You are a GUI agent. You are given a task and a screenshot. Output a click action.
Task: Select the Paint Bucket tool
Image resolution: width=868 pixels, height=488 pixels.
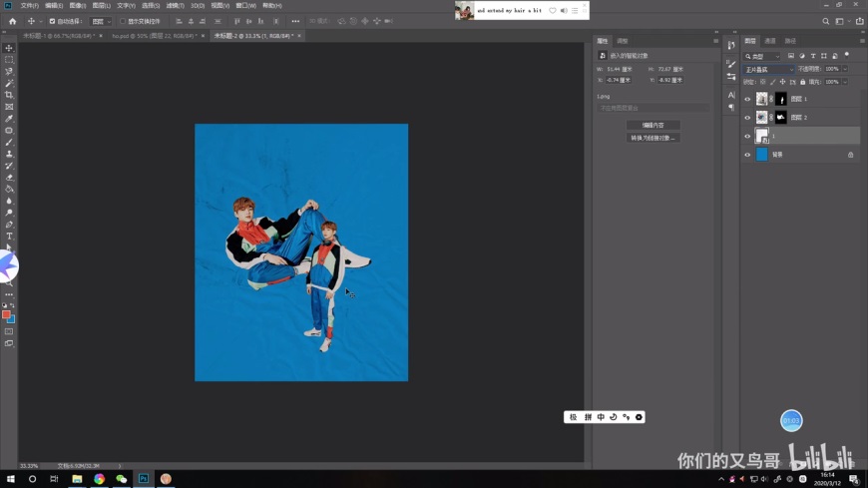[x=9, y=189]
